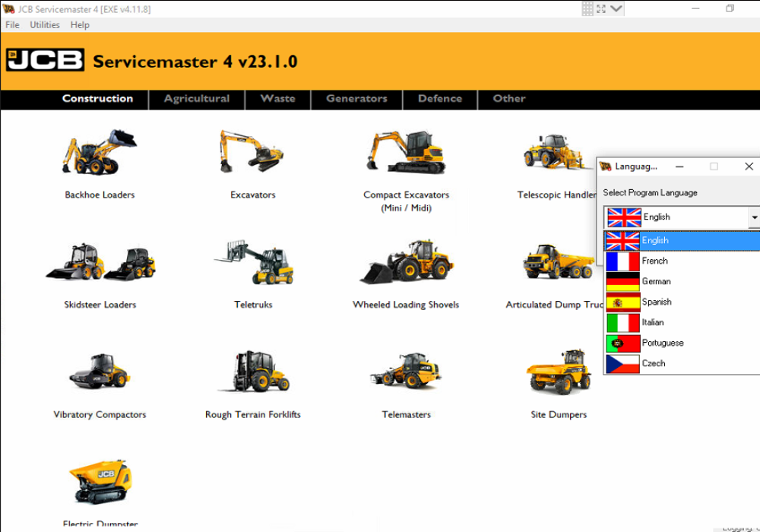
Task: Close the Language dialog window
Action: click(x=749, y=166)
